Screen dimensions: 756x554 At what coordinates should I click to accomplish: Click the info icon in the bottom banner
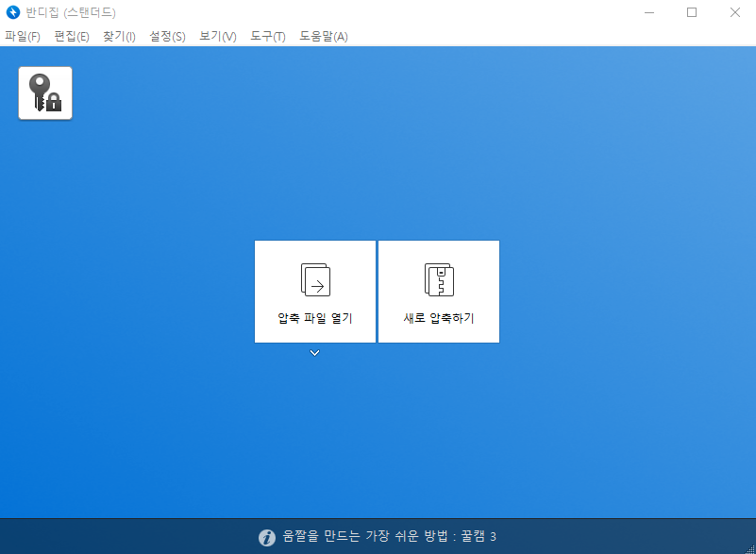(x=267, y=537)
